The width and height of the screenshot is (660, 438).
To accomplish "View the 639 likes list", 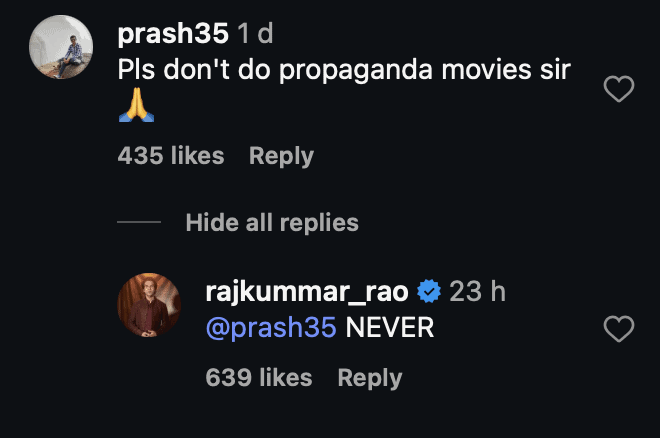I will pyautogui.click(x=259, y=377).
